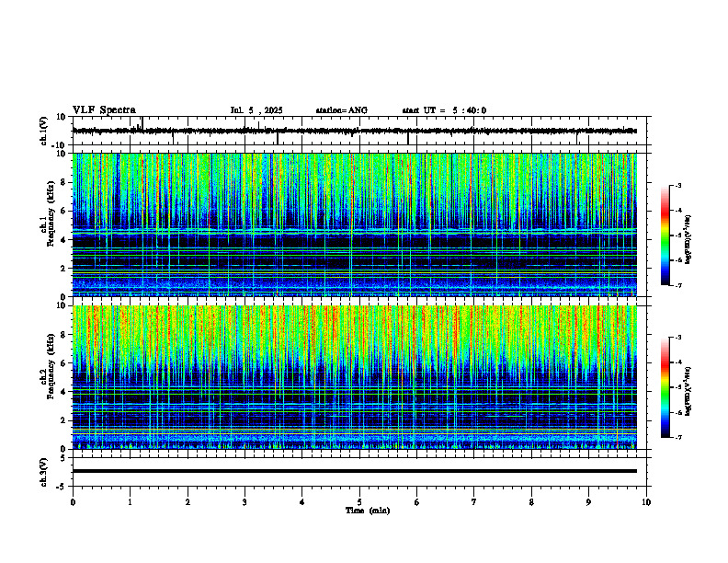
Task: Click the "-3" label on the ch.2 color bar
Action: [x=678, y=338]
